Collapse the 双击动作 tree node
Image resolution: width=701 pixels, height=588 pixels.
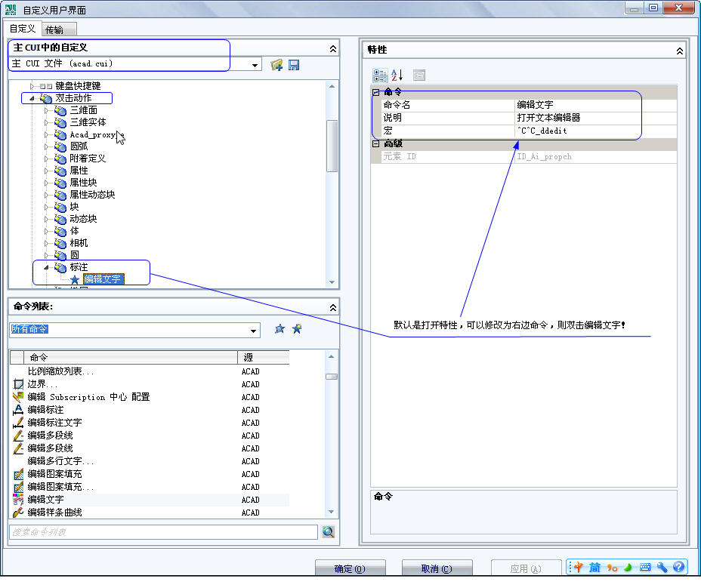pos(32,98)
